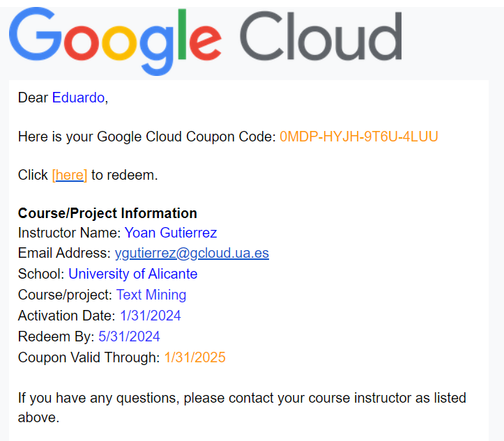Image resolution: width=504 pixels, height=441 pixels.
Task: Select the coupon code 0MDP-HYJH-9T6U-4LUU
Action: click(359, 137)
